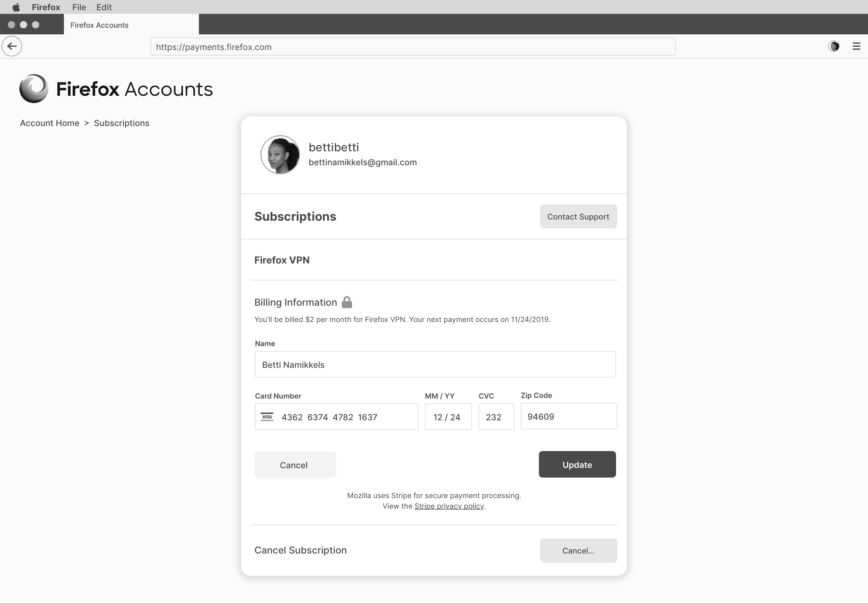Click the Cancel button beside Update
Screen dimensions: 868x603
point(295,465)
